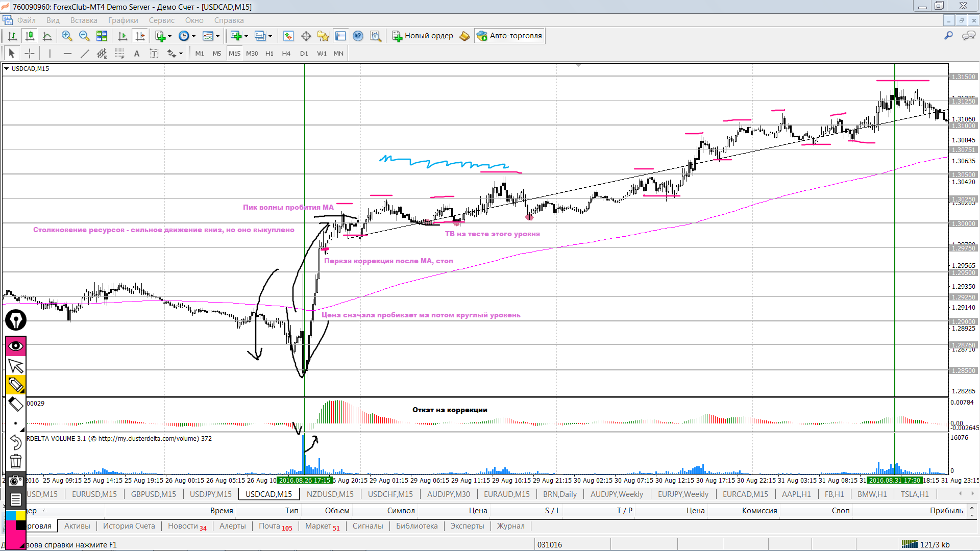Image resolution: width=980 pixels, height=551 pixels.
Task: Enable candlestick chart mode
Action: coord(30,36)
